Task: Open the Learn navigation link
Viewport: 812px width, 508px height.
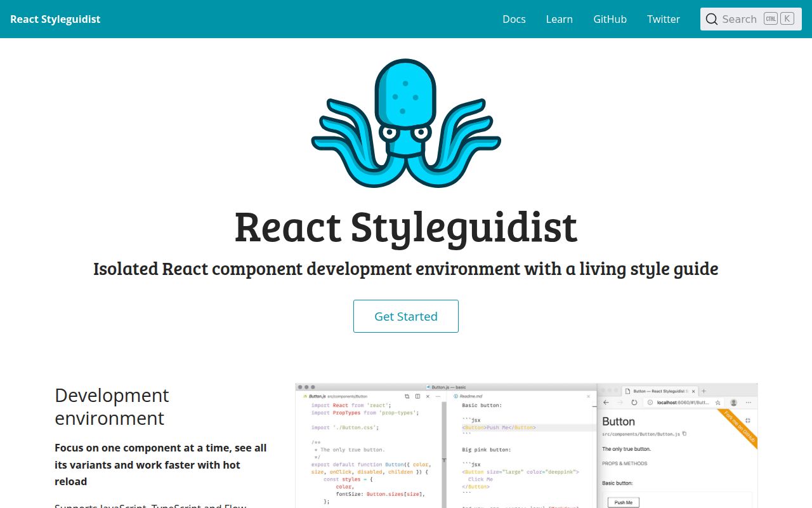Action: tap(560, 19)
